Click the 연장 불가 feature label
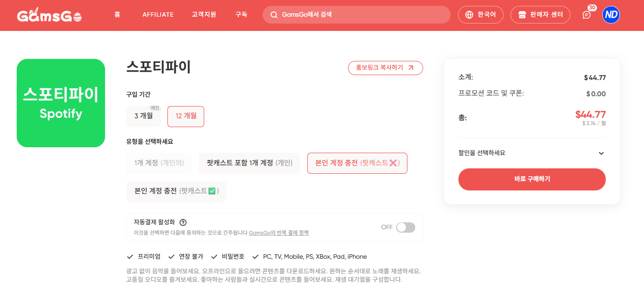The width and height of the screenshot is (644, 296). [x=191, y=257]
